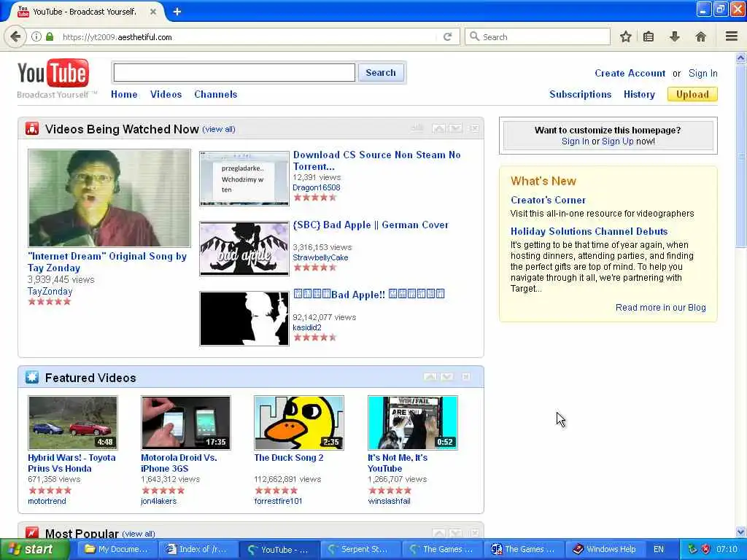Click the Featured Videos blue star icon
The width and height of the screenshot is (747, 560).
pos(32,377)
